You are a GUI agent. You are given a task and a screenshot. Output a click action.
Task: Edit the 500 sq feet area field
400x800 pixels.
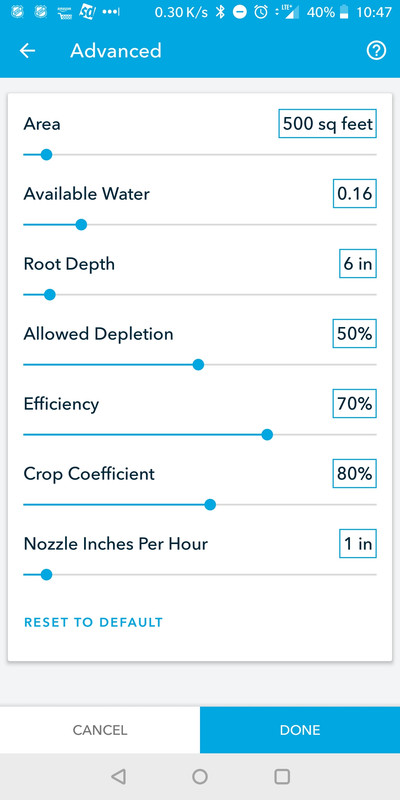coord(328,123)
